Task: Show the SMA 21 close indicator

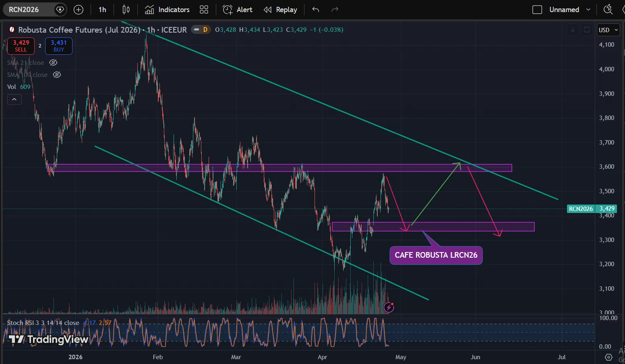Action: tap(53, 63)
